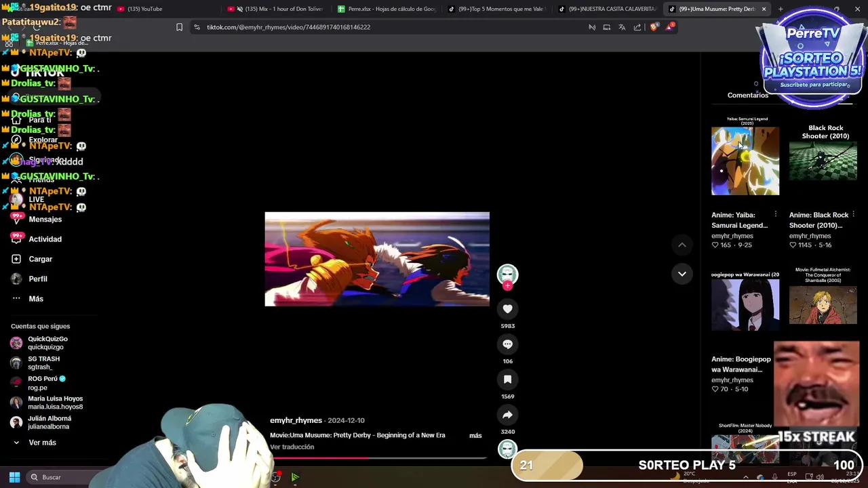The height and width of the screenshot is (488, 868).
Task: Click title 'Anime: Boogiepop wa Warawanai...'
Action: tap(741, 365)
